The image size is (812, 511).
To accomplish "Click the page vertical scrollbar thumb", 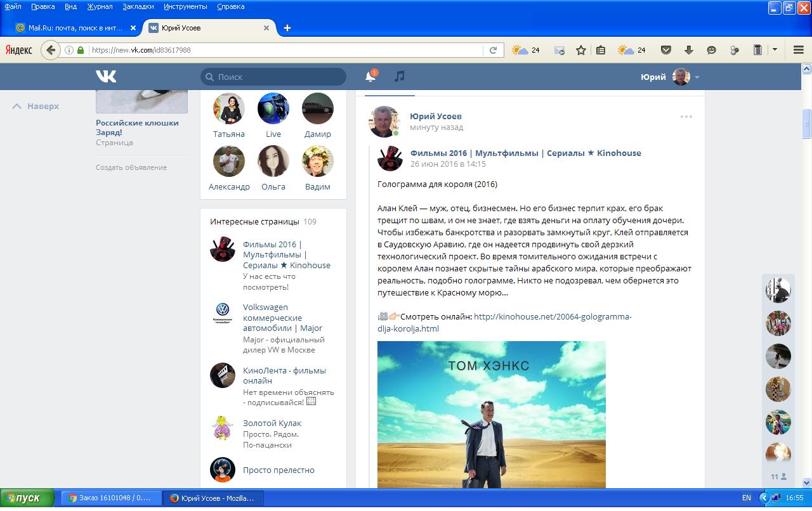I will pyautogui.click(x=807, y=124).
